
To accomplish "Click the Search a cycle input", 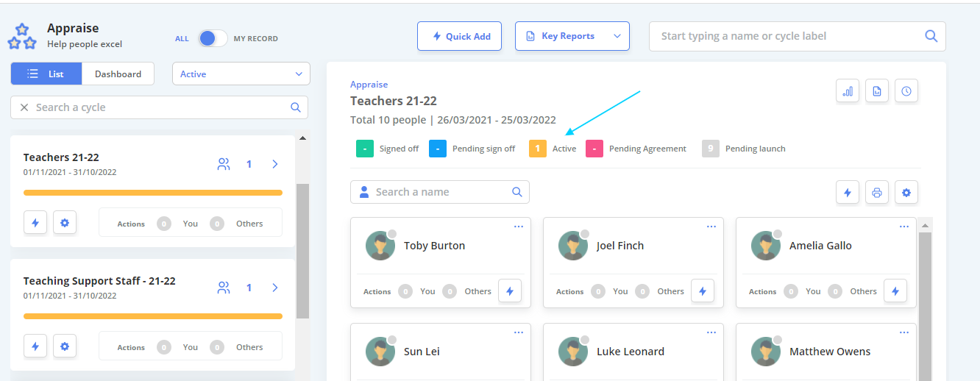I will [159, 107].
